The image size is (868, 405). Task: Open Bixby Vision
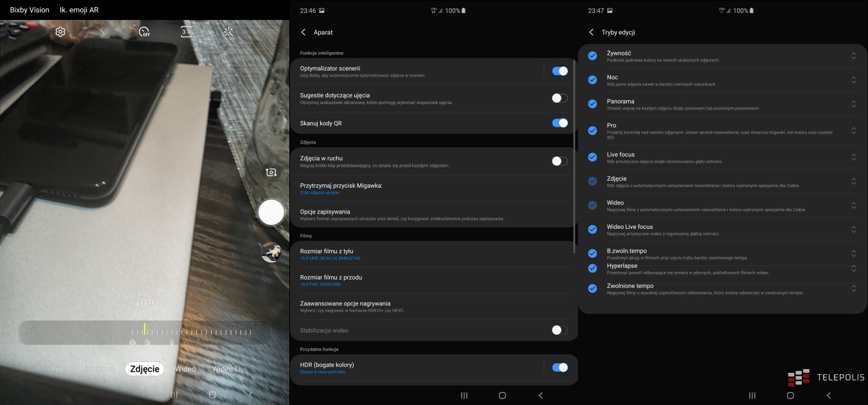click(x=30, y=10)
